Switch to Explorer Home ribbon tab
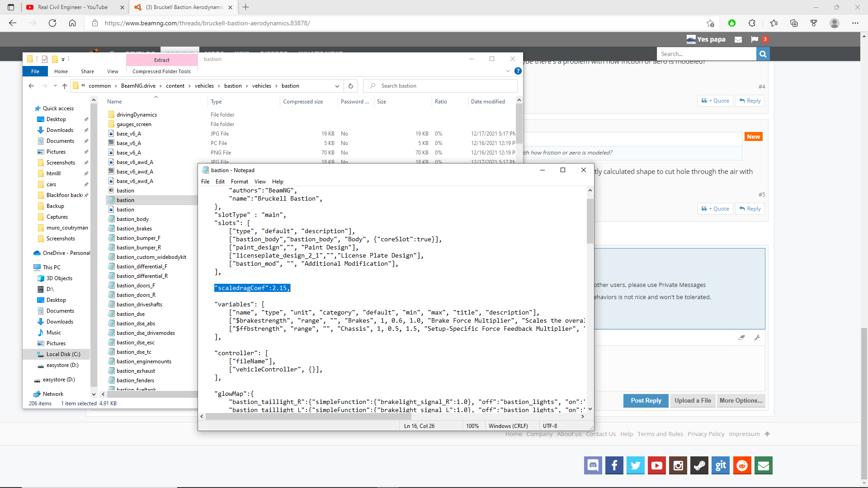868x488 pixels. [61, 71]
